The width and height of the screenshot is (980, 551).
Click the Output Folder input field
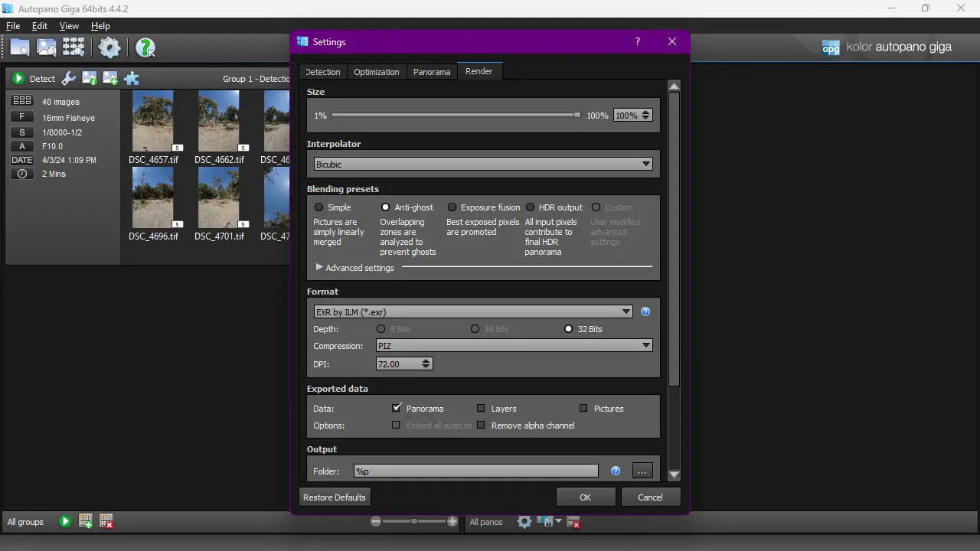point(475,471)
